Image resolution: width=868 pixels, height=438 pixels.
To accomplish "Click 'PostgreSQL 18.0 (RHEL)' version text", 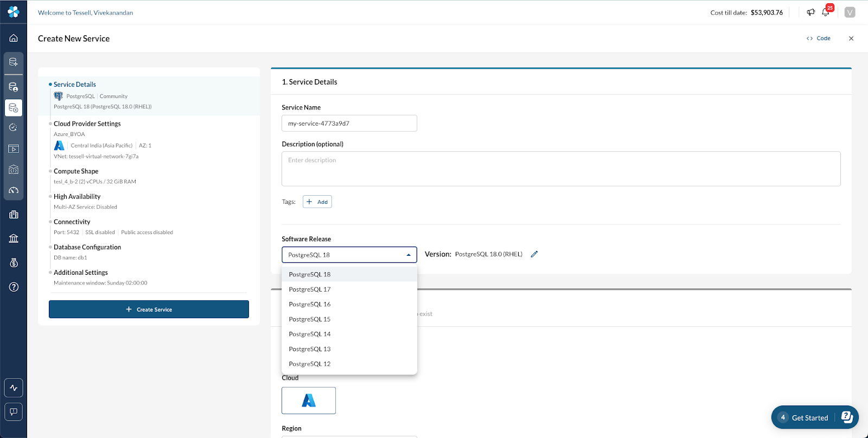I will [489, 254].
